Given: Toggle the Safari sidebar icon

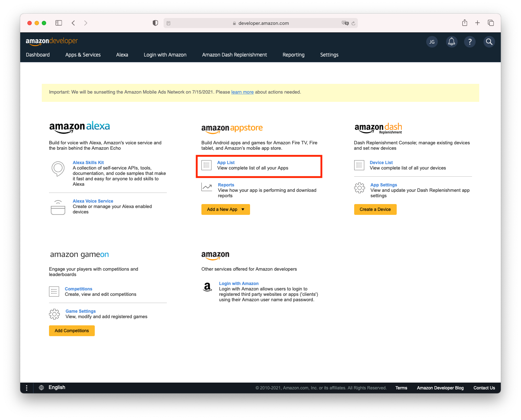Looking at the screenshot, I should click(x=59, y=23).
